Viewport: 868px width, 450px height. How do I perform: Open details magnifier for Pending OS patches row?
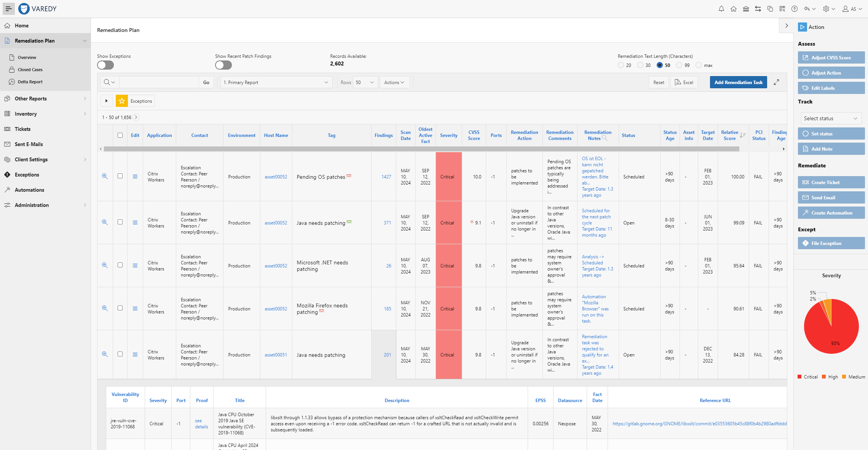[105, 176]
